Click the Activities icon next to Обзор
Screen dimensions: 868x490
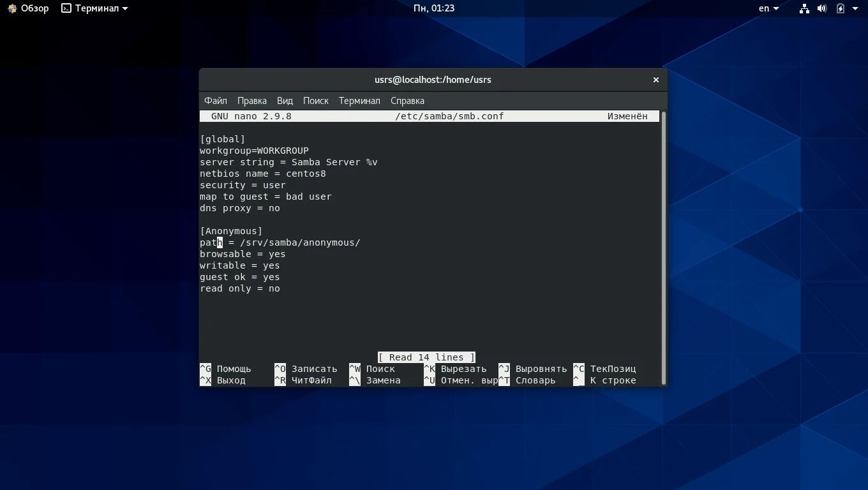click(12, 8)
